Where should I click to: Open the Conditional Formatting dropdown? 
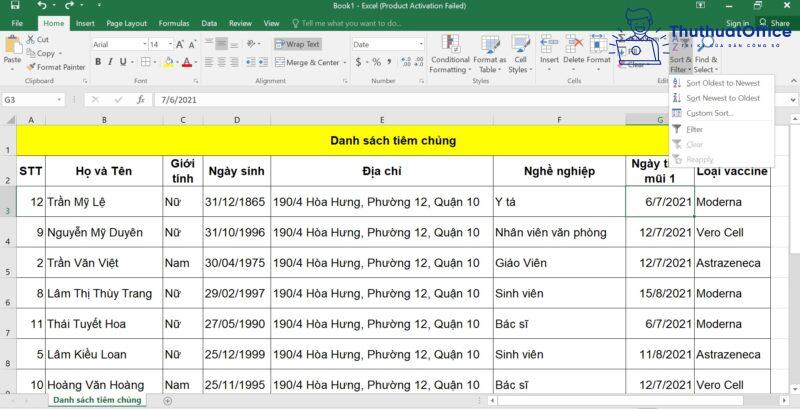click(450, 54)
